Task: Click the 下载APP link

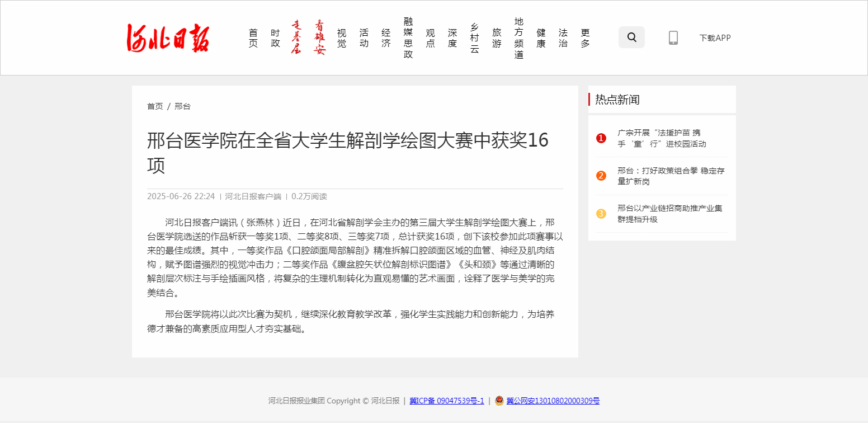Action: pyautogui.click(x=715, y=38)
